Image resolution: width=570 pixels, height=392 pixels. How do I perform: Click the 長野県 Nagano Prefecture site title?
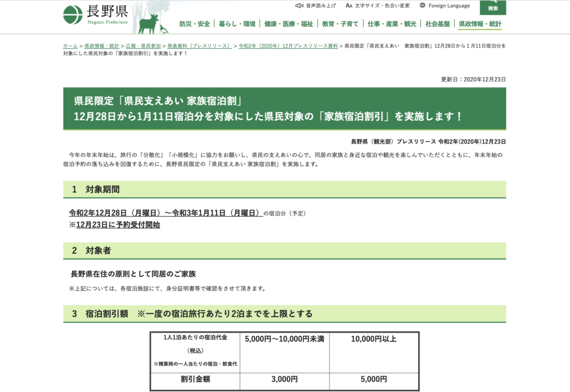coord(107,14)
